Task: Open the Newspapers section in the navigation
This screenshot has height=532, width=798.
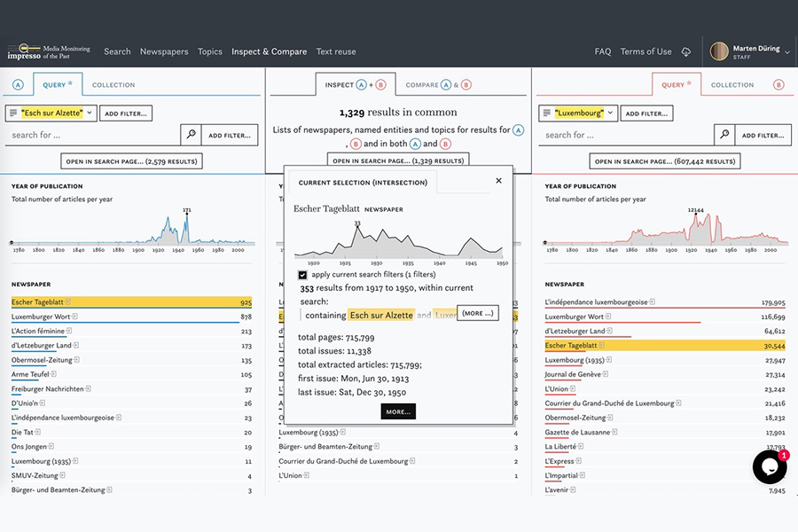Action: pos(164,51)
